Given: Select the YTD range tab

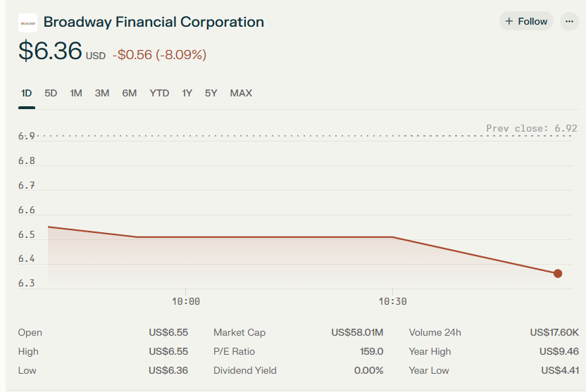Looking at the screenshot, I should point(159,93).
